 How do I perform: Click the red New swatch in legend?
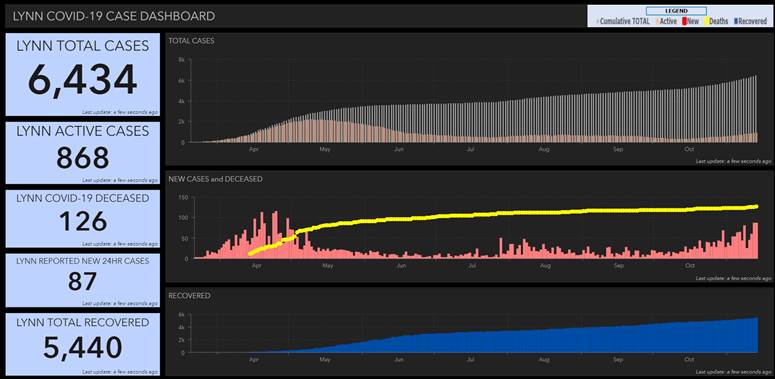684,21
